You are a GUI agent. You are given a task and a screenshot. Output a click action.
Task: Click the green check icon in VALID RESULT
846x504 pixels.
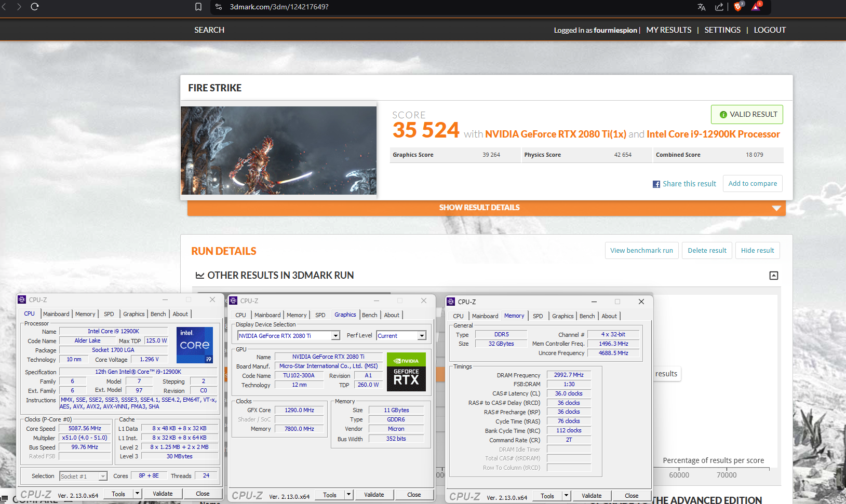(x=723, y=115)
